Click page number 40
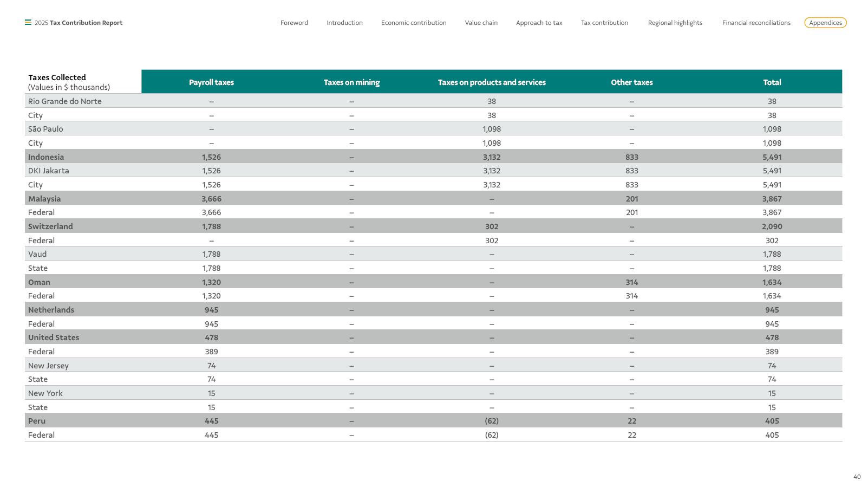868x487 pixels. coord(857,477)
